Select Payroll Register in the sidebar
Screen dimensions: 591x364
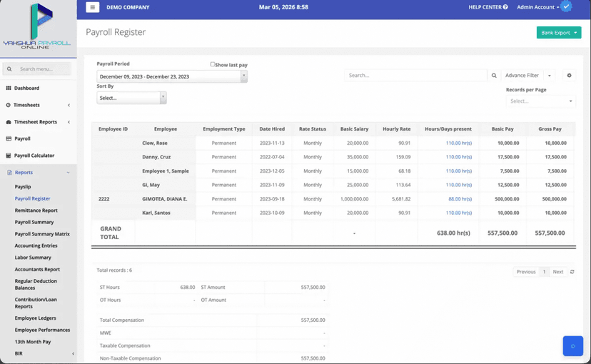[x=32, y=198]
